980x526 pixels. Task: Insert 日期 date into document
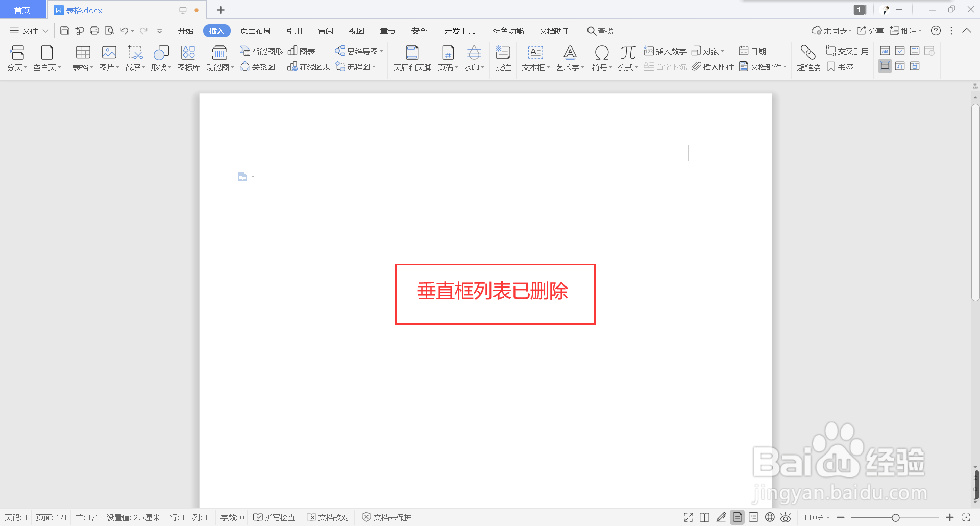752,51
